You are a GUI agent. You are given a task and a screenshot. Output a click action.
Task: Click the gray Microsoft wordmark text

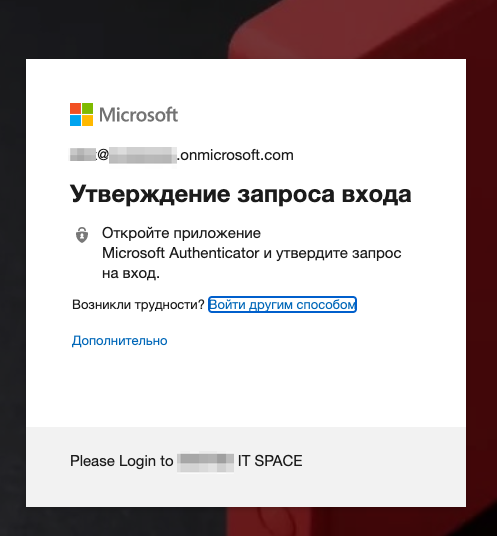click(138, 115)
